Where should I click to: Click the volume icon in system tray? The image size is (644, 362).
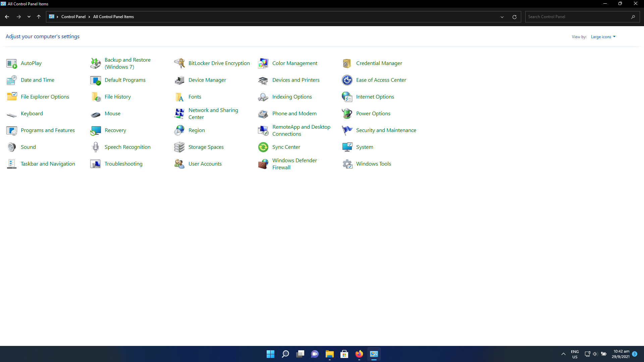(595, 354)
